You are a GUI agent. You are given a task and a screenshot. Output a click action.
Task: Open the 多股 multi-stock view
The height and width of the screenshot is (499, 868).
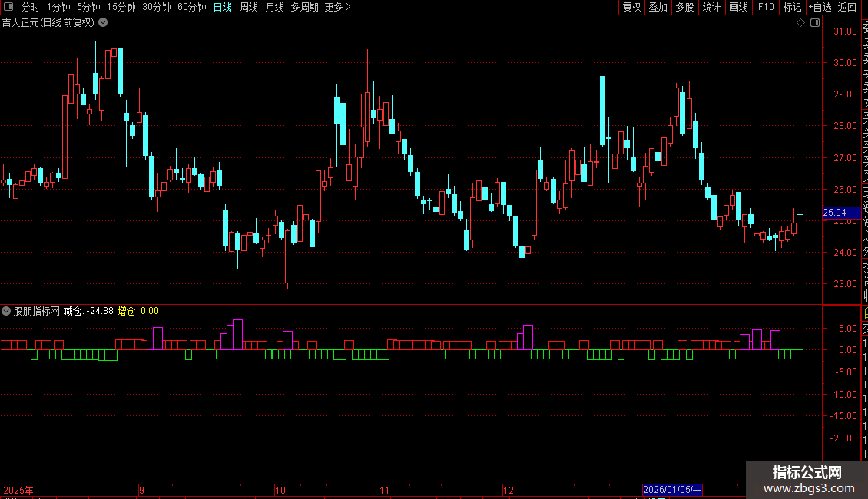(x=684, y=7)
